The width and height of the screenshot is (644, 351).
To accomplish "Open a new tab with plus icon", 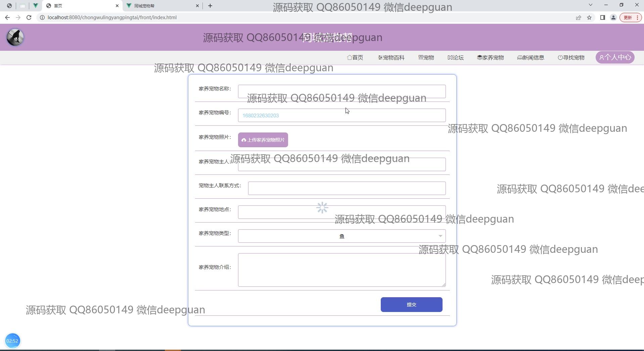I will 210,6.
